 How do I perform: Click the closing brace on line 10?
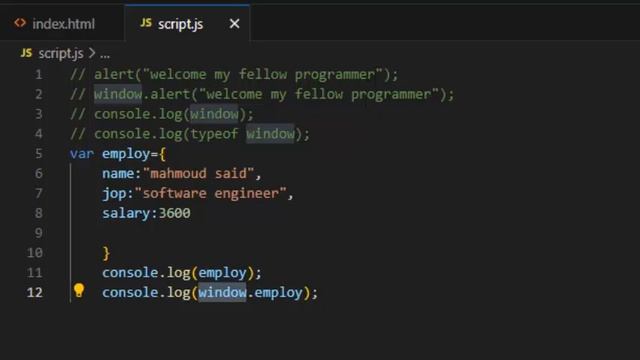tap(106, 253)
